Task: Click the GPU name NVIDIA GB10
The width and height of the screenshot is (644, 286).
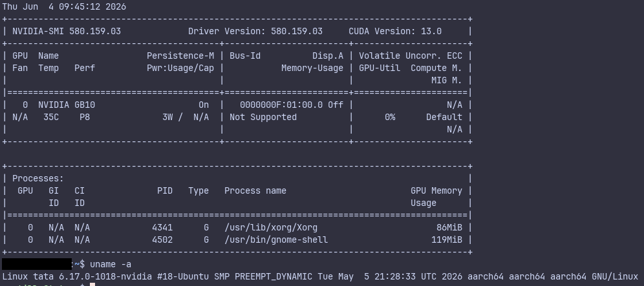Action: click(67, 105)
